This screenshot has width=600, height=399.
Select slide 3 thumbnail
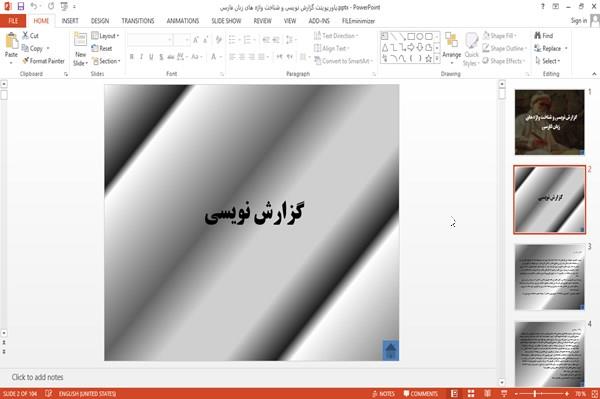pyautogui.click(x=549, y=277)
